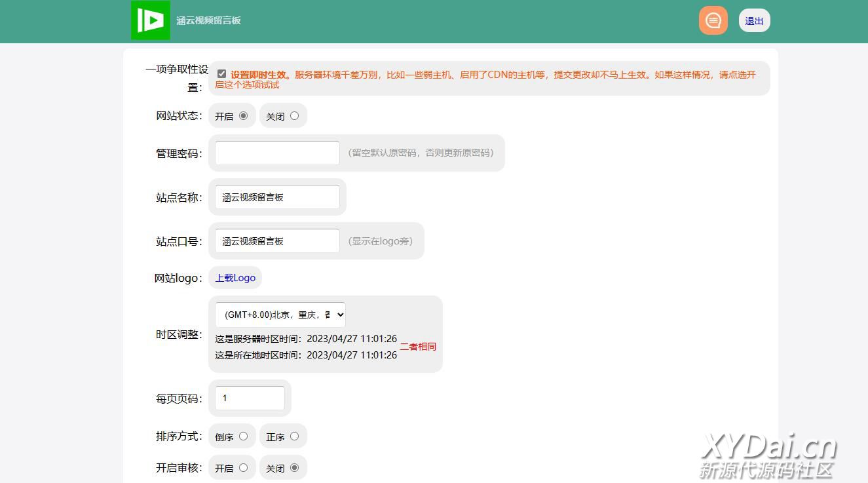Click the 管理密码 input field
868x483 pixels.
click(277, 153)
